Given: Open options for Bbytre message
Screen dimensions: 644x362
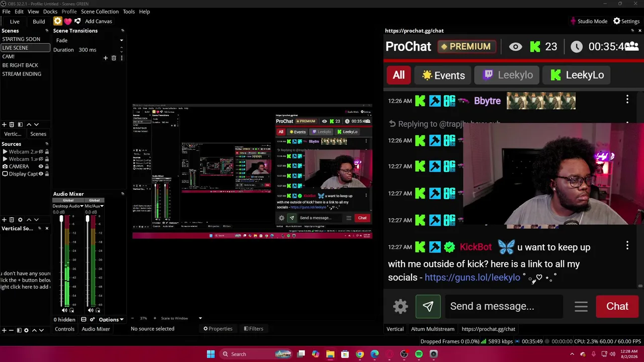Looking at the screenshot, I should [x=627, y=100].
